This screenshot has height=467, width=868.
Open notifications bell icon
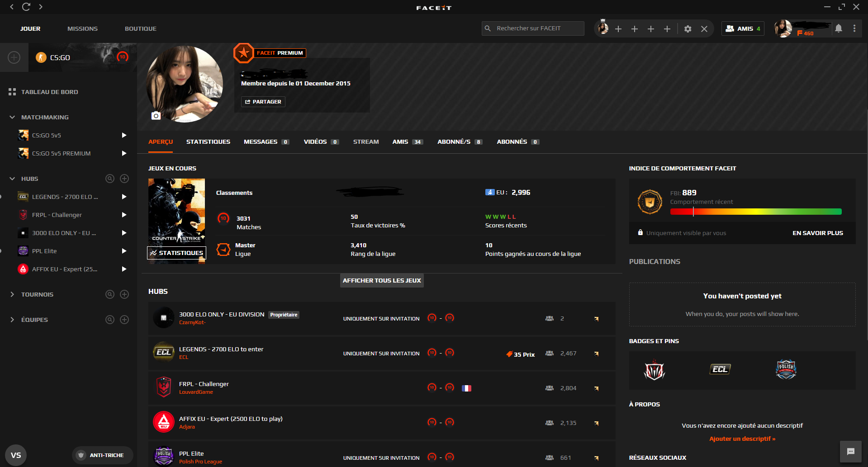click(x=839, y=28)
